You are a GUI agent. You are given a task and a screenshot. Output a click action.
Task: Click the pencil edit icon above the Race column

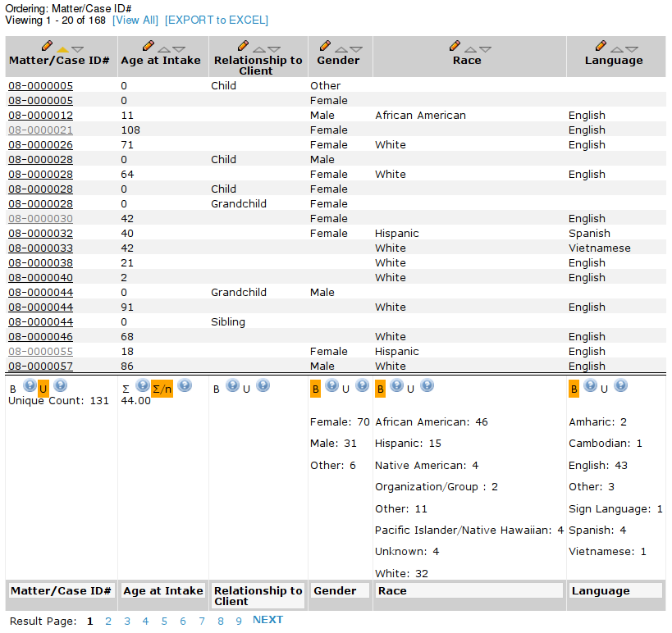(x=455, y=46)
